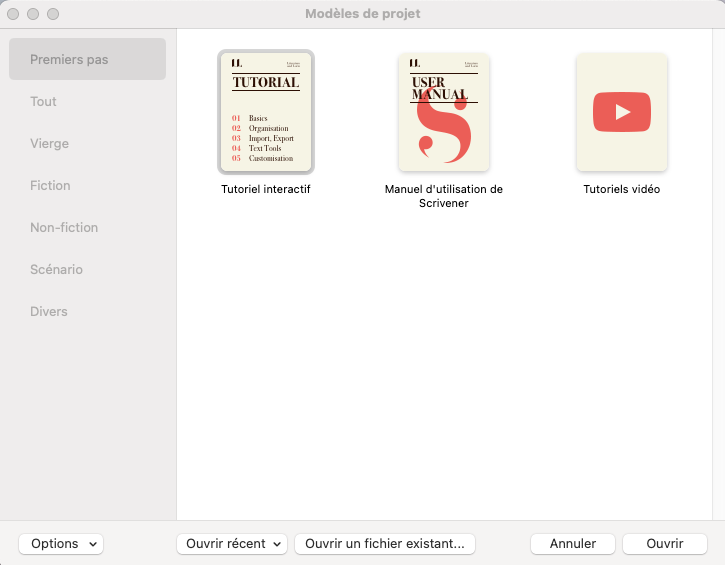Viewport: 725px width, 565px height.
Task: Minimize the Modèles de projet window
Action: click(x=33, y=14)
